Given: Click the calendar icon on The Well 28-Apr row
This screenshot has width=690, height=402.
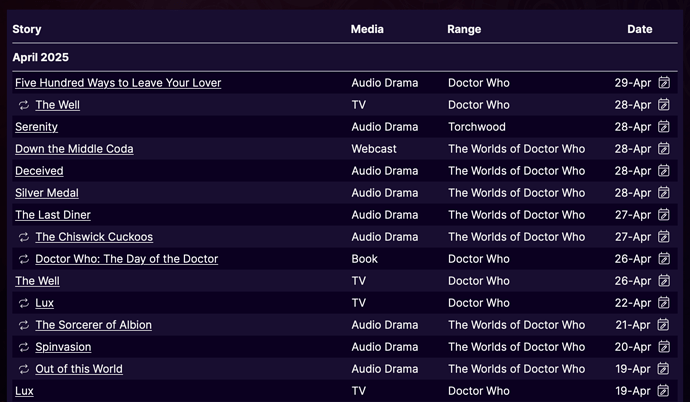Looking at the screenshot, I should pos(664,105).
